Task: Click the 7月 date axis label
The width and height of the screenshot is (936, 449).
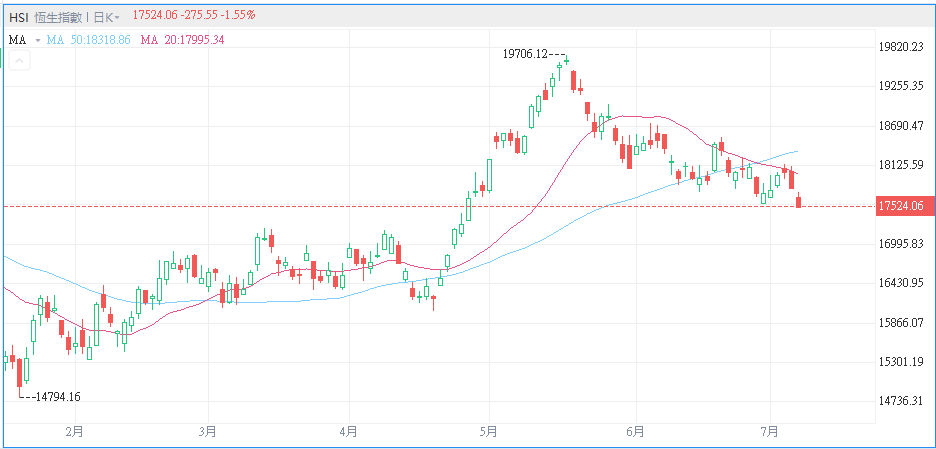Action: click(770, 430)
